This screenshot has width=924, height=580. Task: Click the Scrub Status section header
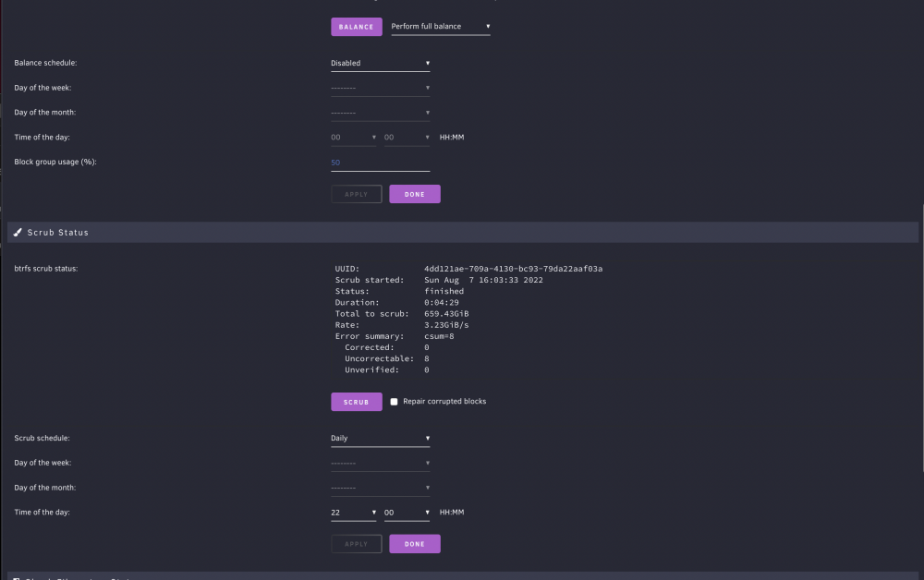[463, 232]
